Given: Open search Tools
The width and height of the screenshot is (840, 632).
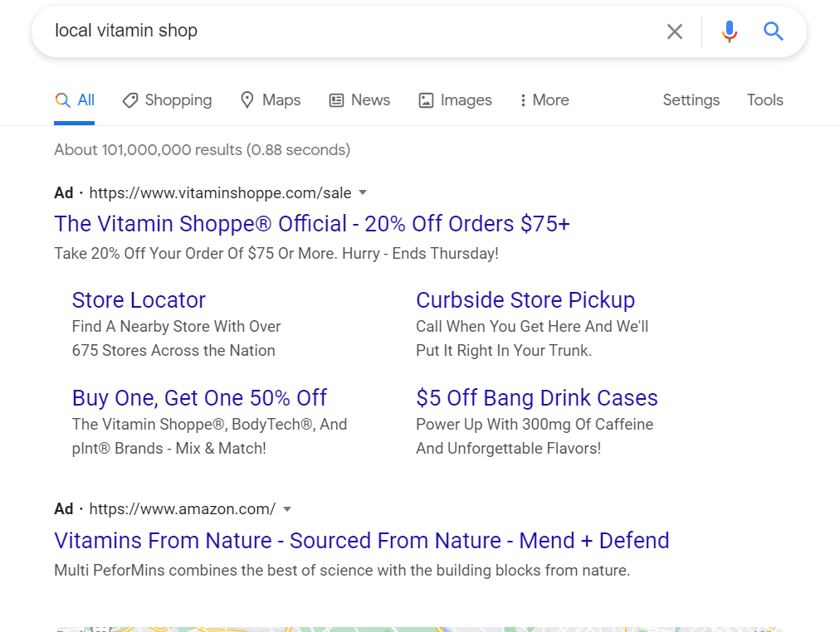Looking at the screenshot, I should [x=765, y=100].
